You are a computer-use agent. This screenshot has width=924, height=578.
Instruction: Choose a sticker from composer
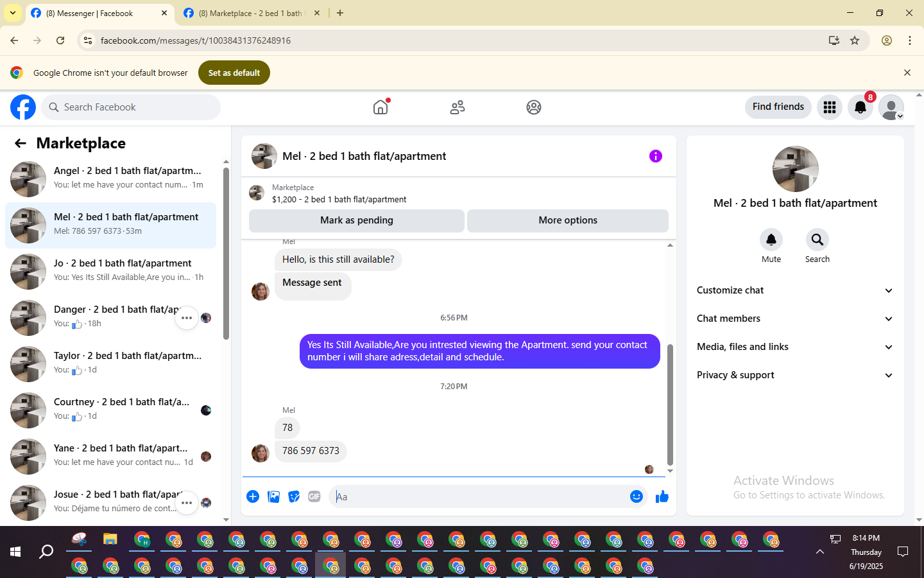pos(294,496)
